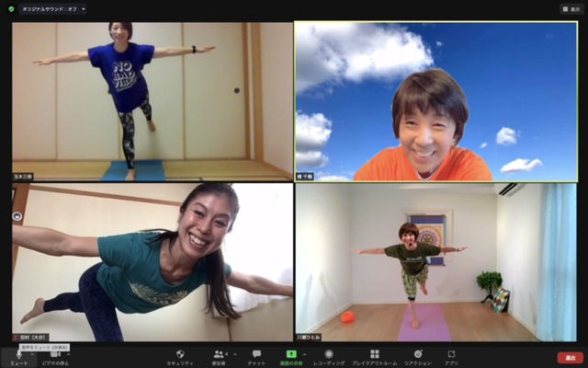Toggle the original sound (オリジナルサウンド) button

click(x=49, y=9)
